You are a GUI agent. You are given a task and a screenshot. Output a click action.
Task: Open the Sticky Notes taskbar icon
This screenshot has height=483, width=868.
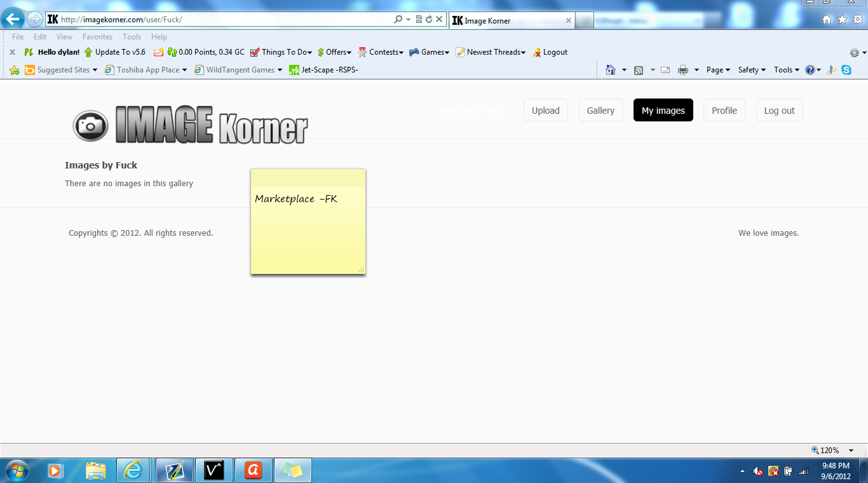(292, 470)
